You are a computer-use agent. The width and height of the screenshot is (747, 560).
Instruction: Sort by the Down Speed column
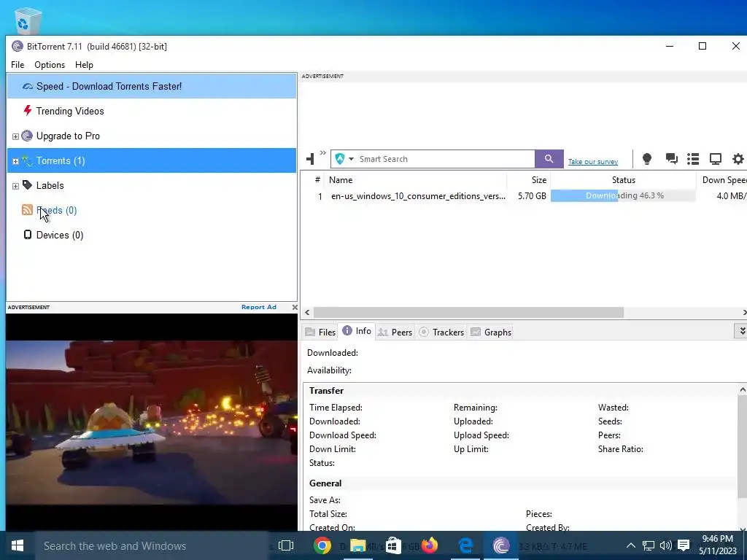coord(721,180)
